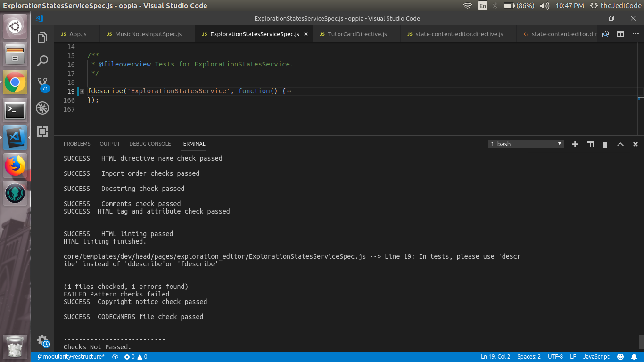Synchronize changes cloud icon in status bar
This screenshot has height=362, width=644.
coord(115,357)
